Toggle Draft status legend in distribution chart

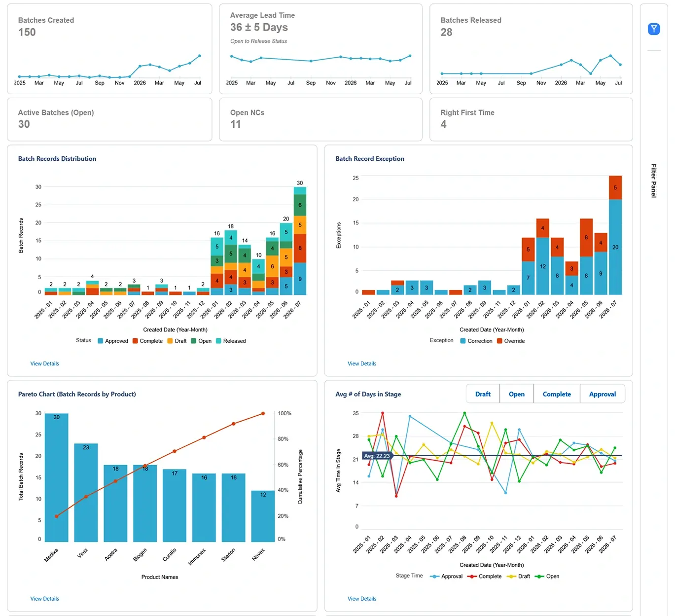point(177,341)
